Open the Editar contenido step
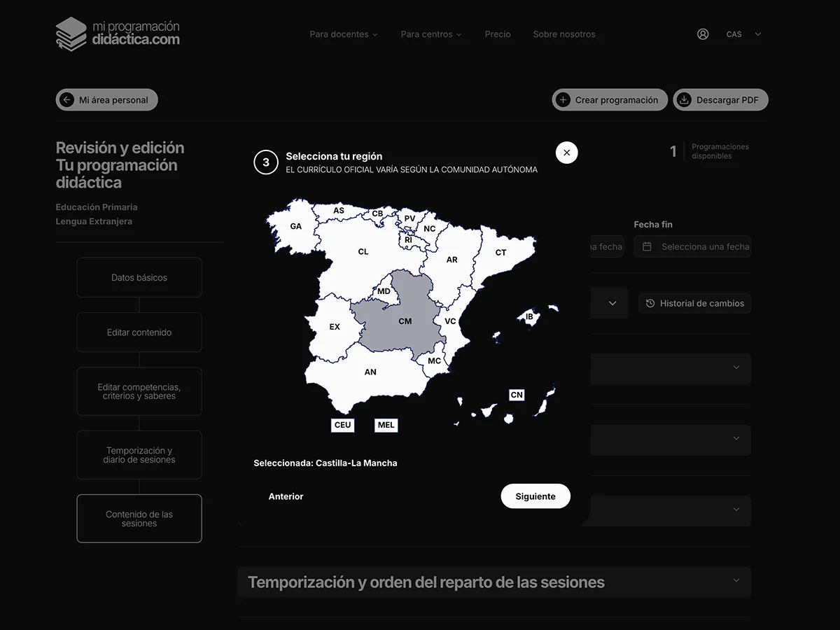Screen dimensions: 840x630 (x=139, y=332)
